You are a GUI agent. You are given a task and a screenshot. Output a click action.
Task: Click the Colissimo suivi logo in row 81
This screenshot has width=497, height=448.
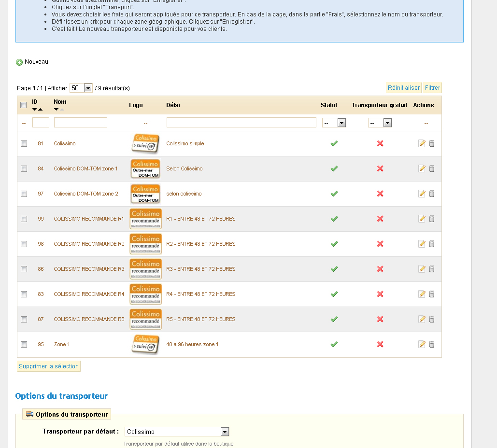point(145,143)
